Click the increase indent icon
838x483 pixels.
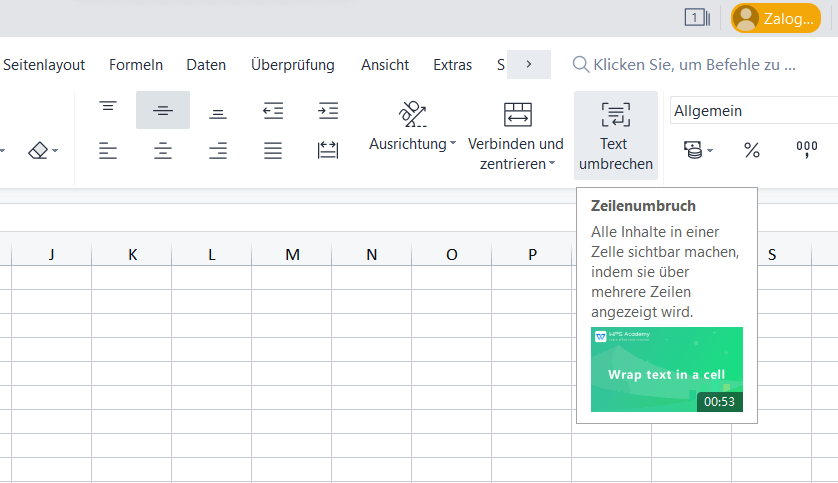(327, 110)
